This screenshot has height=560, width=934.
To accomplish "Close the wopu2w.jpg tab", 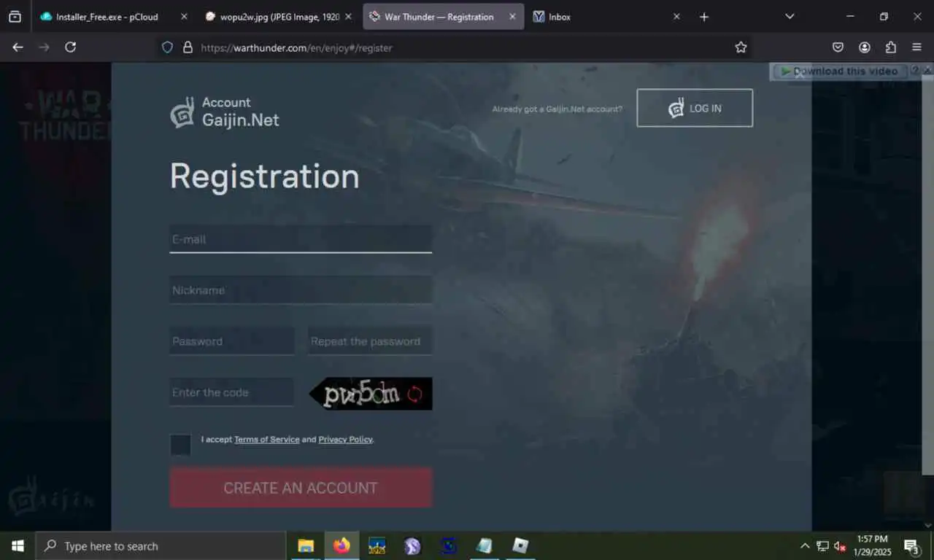I will [348, 17].
